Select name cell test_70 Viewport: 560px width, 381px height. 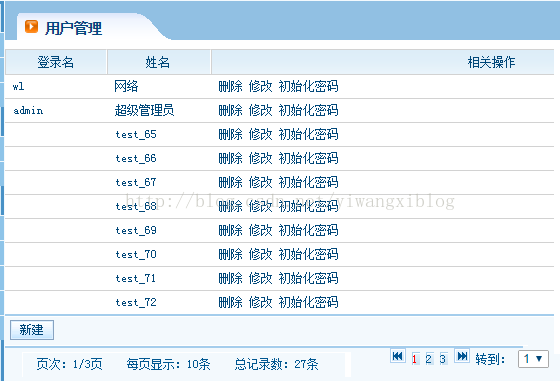136,254
